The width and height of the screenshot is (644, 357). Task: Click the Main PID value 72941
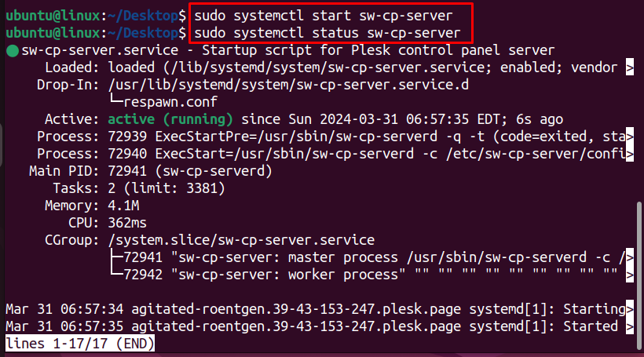click(127, 171)
